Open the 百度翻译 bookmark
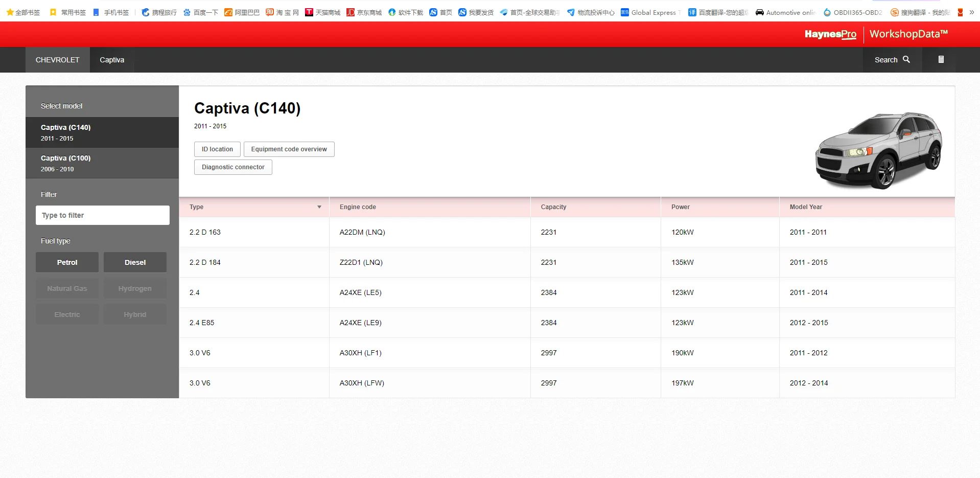 pos(718,12)
